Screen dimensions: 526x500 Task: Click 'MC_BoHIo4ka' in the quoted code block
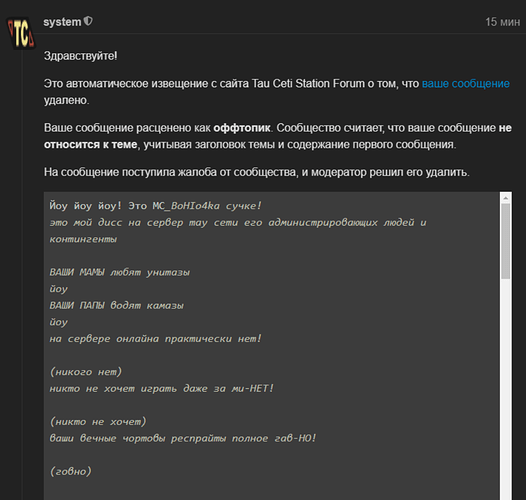tap(186, 206)
